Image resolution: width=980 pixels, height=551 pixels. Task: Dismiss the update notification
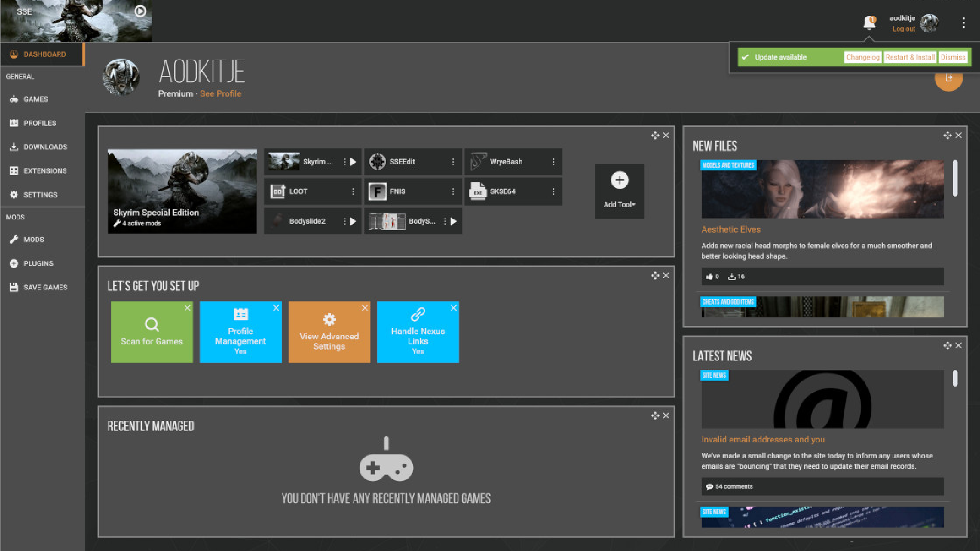pyautogui.click(x=953, y=57)
